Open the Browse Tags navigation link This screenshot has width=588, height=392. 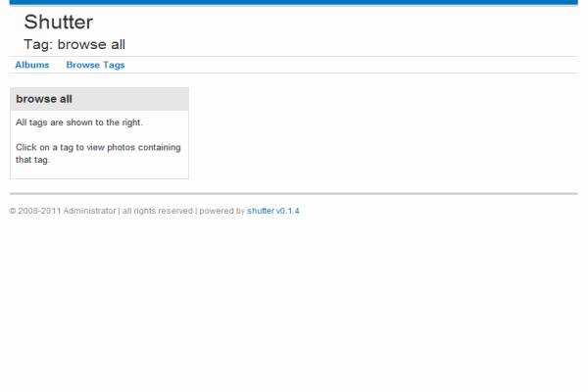(x=95, y=65)
